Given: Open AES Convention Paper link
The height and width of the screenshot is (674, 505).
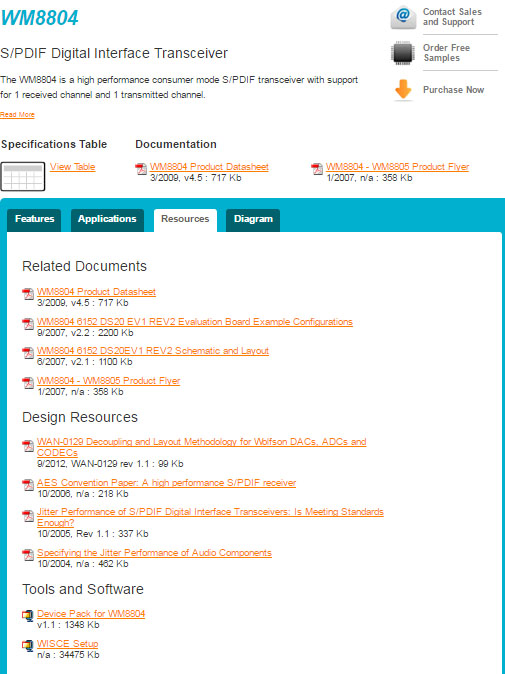Looking at the screenshot, I should tap(166, 483).
